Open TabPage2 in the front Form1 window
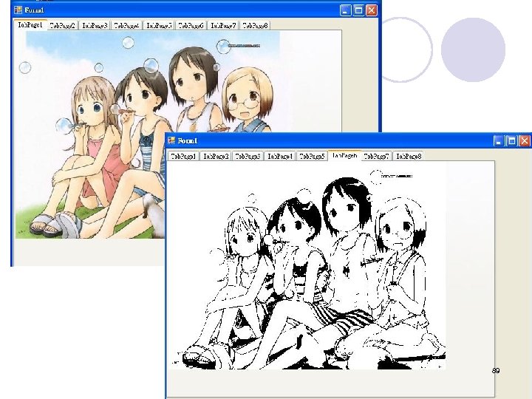The image size is (532, 399). pos(216,157)
